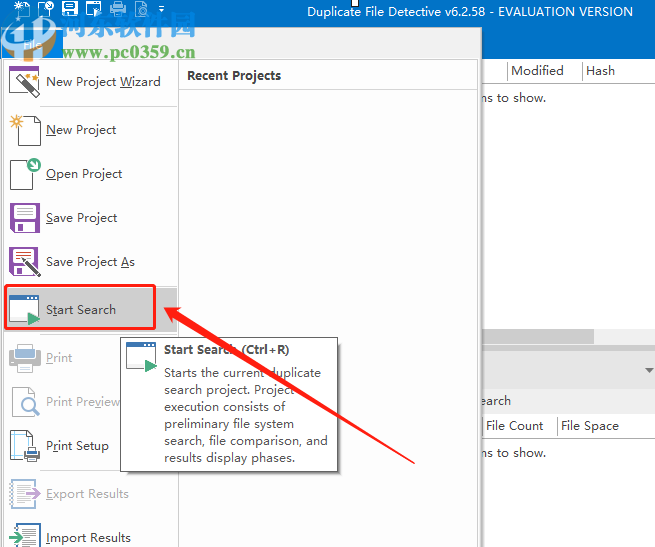
Task: Launch the New Project Wizard
Action: [x=91, y=82]
